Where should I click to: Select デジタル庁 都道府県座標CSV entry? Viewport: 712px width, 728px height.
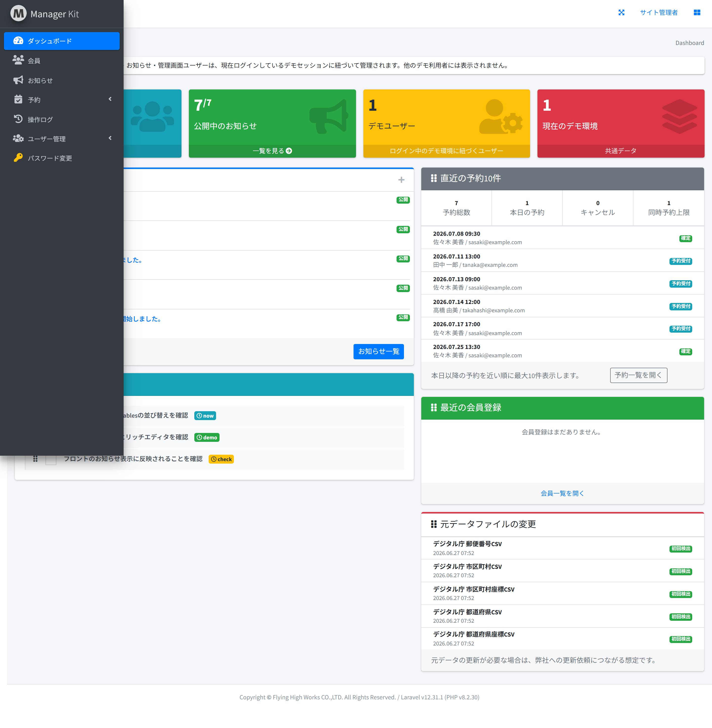[562, 638]
